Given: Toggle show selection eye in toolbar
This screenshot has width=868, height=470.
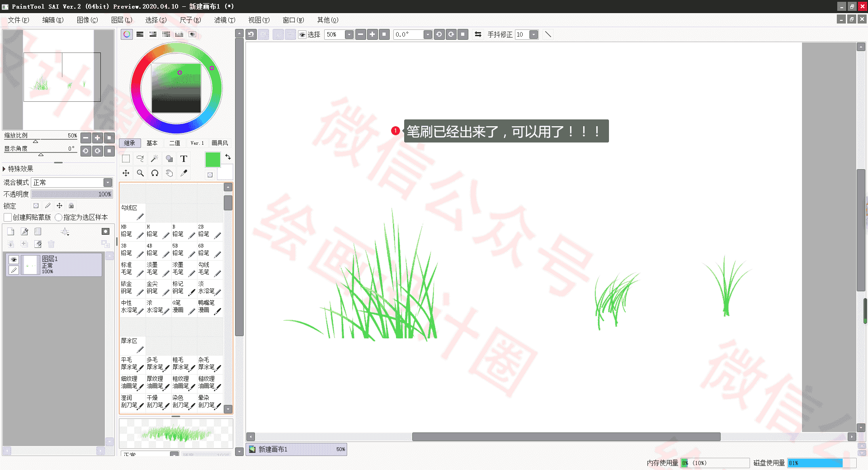Looking at the screenshot, I should click(302, 35).
